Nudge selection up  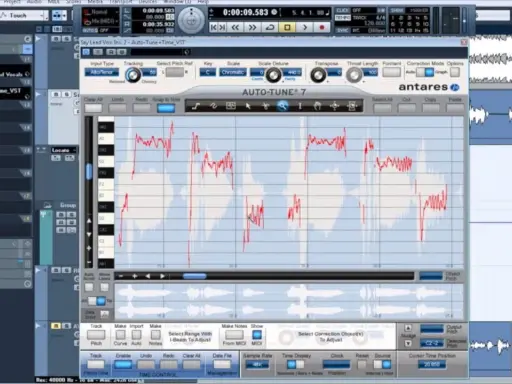408,328
